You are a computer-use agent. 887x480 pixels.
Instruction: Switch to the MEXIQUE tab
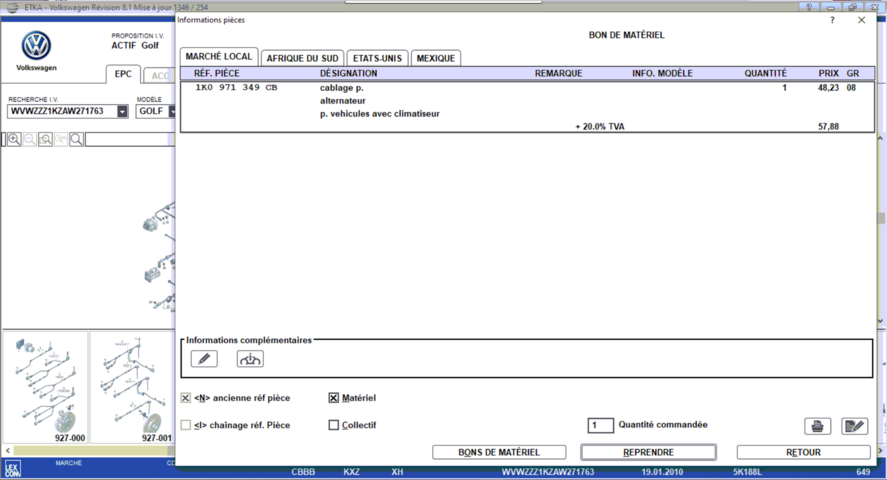(436, 58)
